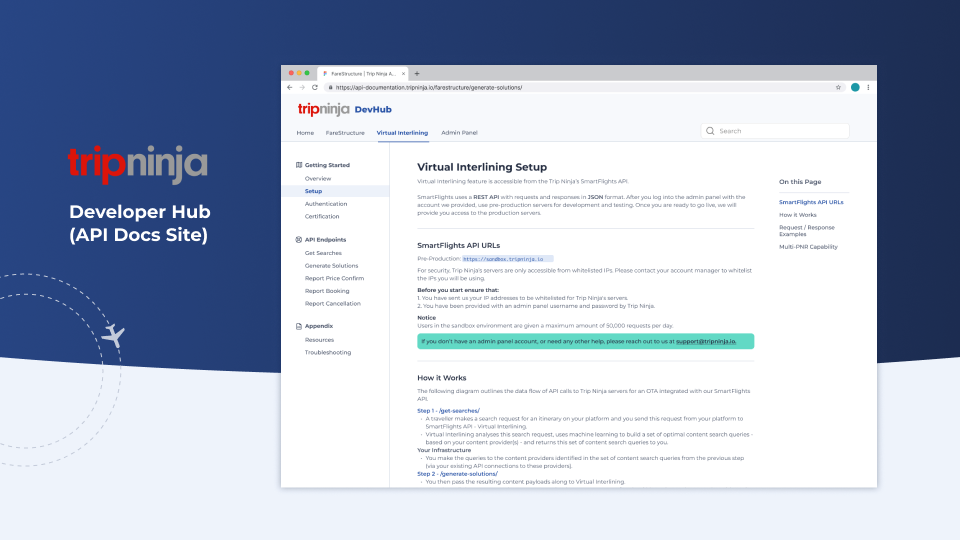This screenshot has width=960, height=540.
Task: Open a new browser tab with plus icon
Action: (x=417, y=74)
